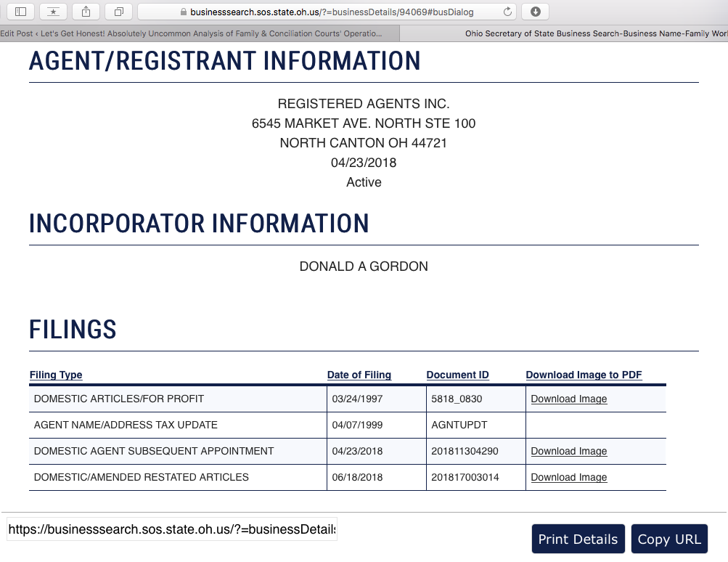Image resolution: width=728 pixels, height=562 pixels.
Task: Select the Ohio Secretary of State tab
Action: pos(595,33)
